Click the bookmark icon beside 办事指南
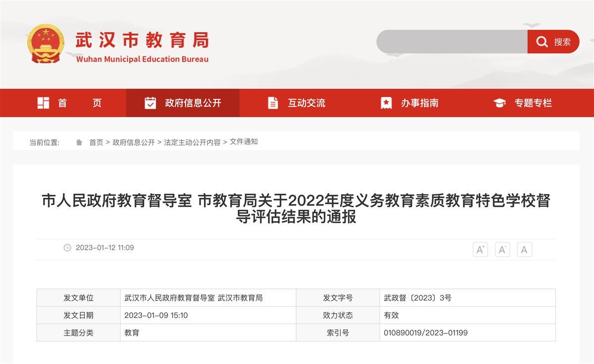Viewport: 594px width, 364px height. tap(386, 103)
